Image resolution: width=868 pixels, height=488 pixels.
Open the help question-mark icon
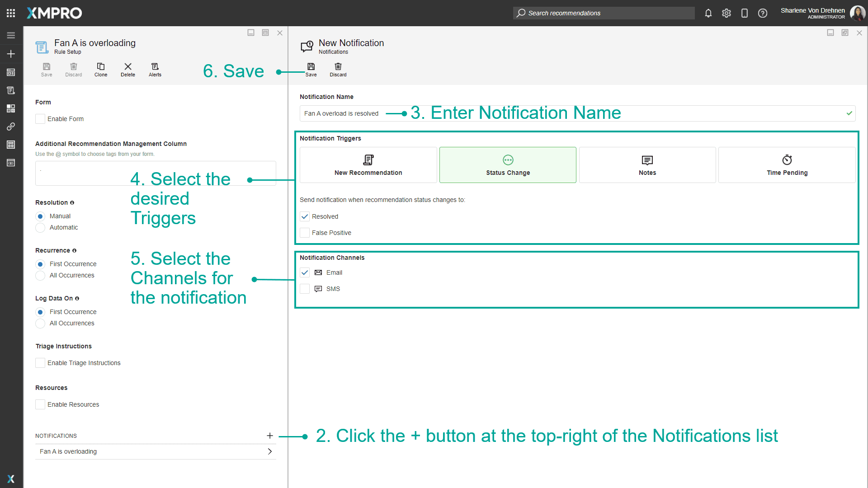762,13
